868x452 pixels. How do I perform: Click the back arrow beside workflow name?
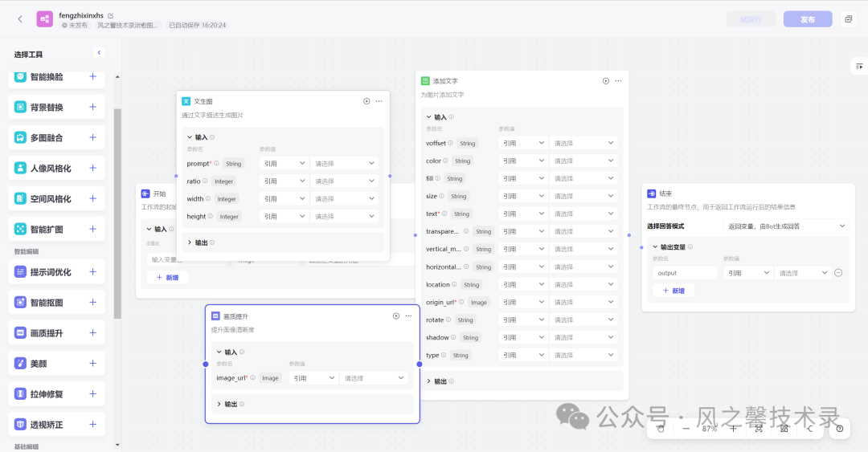point(20,19)
